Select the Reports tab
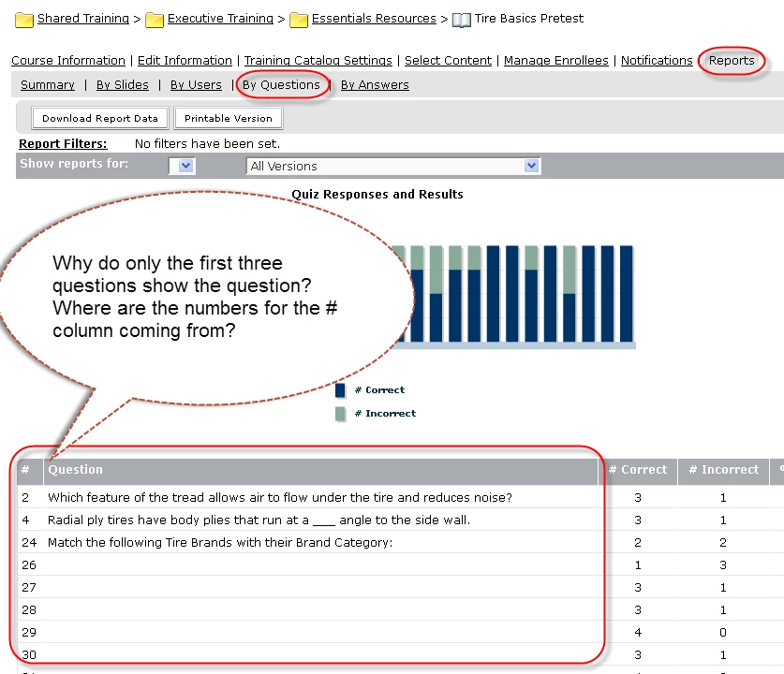The image size is (784, 674). [x=731, y=61]
